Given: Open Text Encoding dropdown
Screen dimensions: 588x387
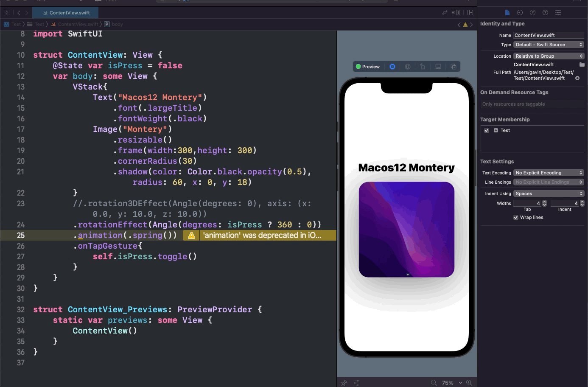Looking at the screenshot, I should pos(549,173).
